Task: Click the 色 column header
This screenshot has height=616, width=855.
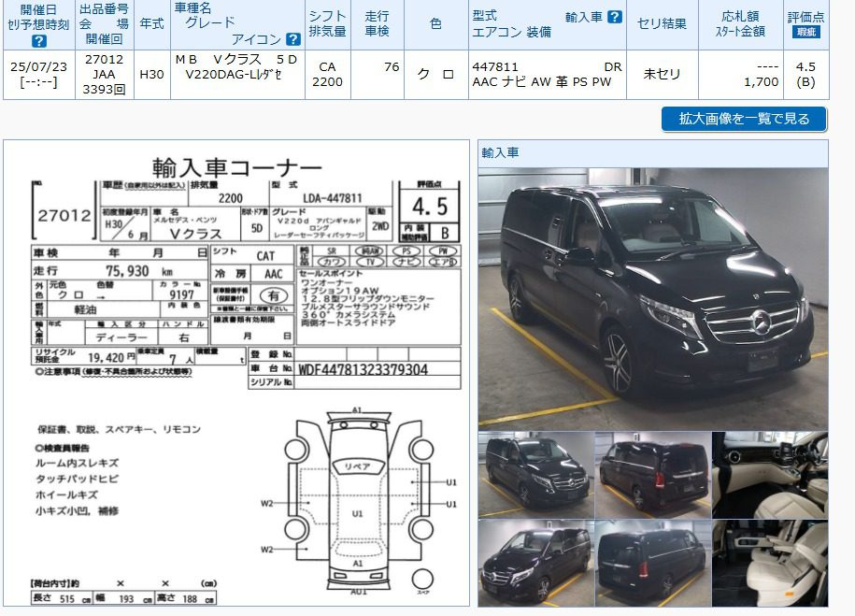Action: (x=436, y=24)
